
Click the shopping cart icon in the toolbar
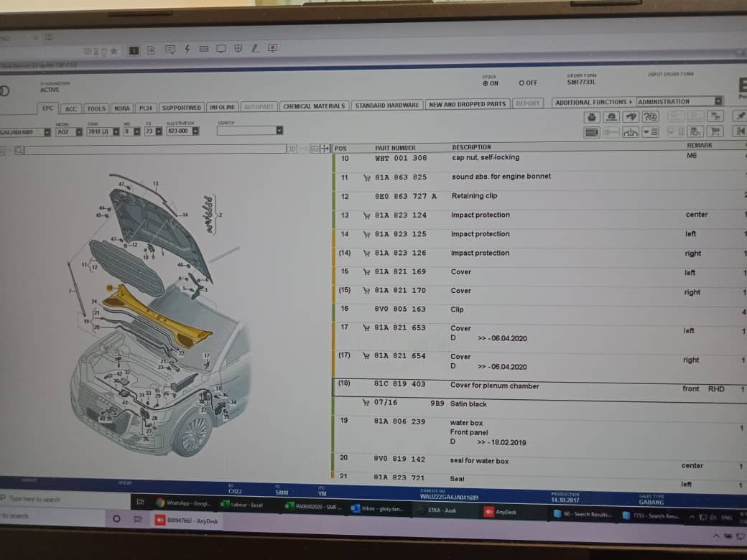[715, 131]
